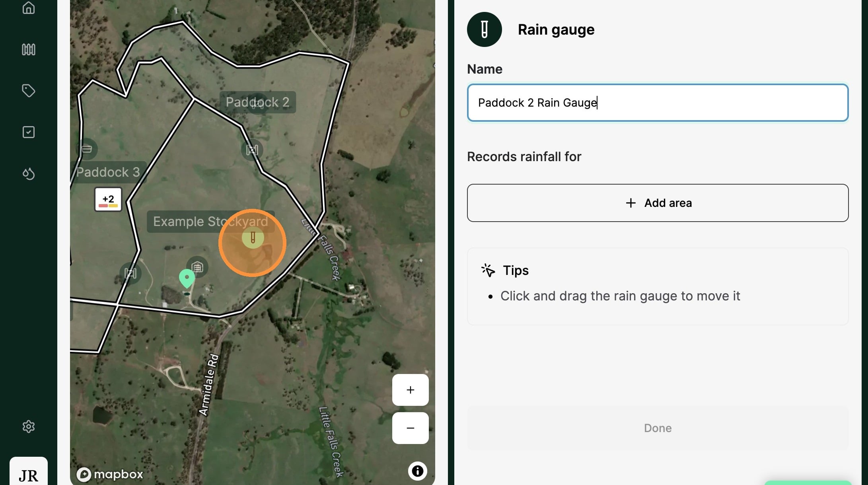Click the rain gauge marker on map
868x485 pixels.
253,238
